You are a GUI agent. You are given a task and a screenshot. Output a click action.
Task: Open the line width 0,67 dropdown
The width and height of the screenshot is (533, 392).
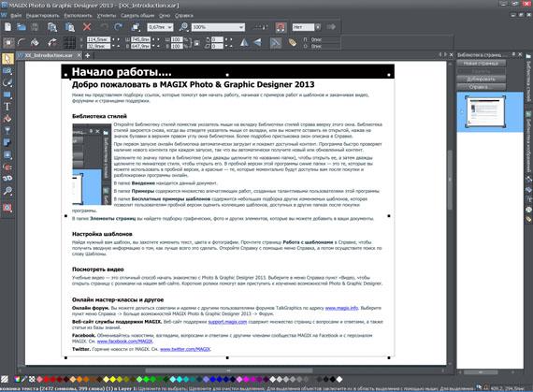pyautogui.click(x=169, y=27)
